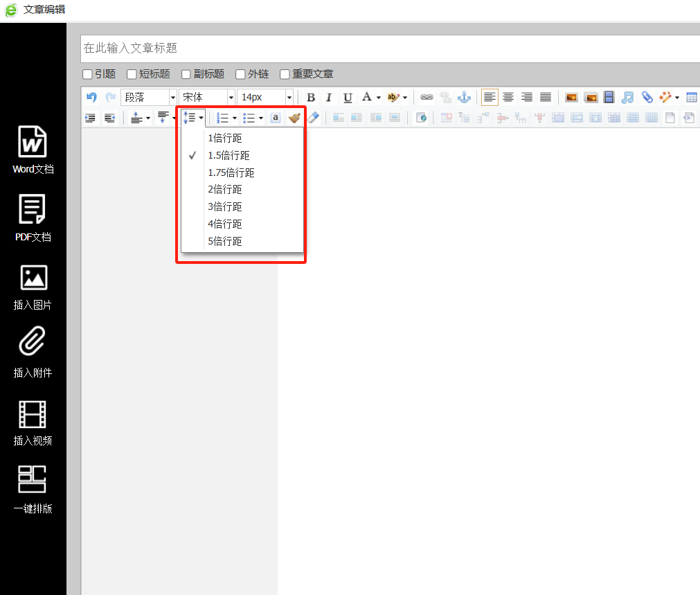Toggle the 引题 checkbox
This screenshot has width=700, height=595.
coord(87,74)
